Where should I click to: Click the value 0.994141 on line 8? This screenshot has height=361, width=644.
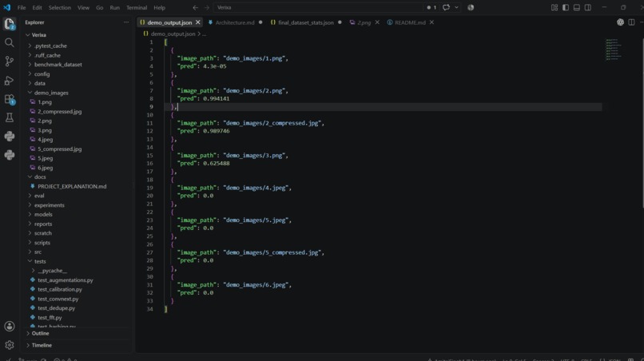click(x=217, y=98)
